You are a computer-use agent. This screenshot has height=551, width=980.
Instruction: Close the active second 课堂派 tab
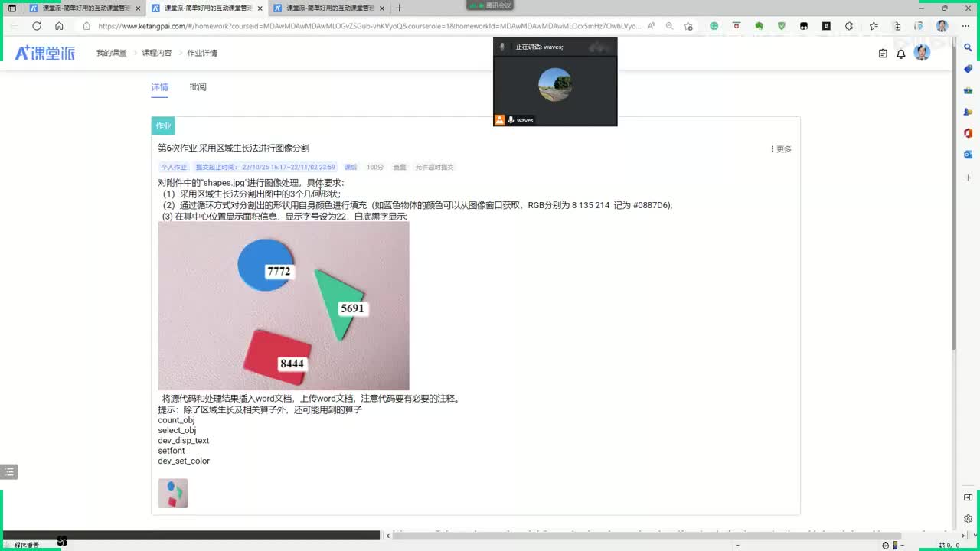pyautogui.click(x=260, y=8)
